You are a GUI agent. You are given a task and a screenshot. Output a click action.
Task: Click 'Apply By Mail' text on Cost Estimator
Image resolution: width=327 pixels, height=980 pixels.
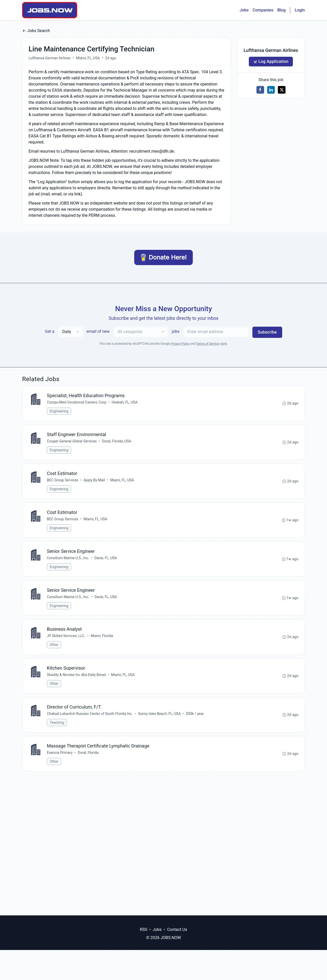click(94, 480)
